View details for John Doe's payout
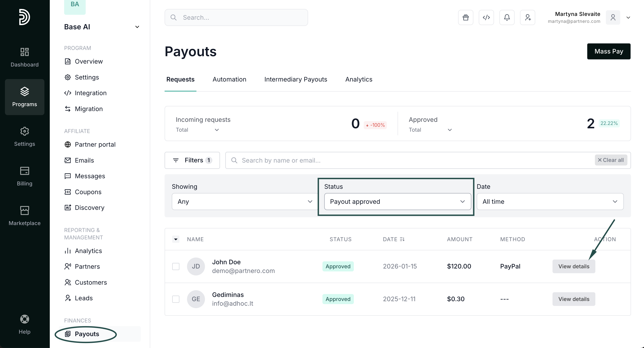 pyautogui.click(x=574, y=266)
